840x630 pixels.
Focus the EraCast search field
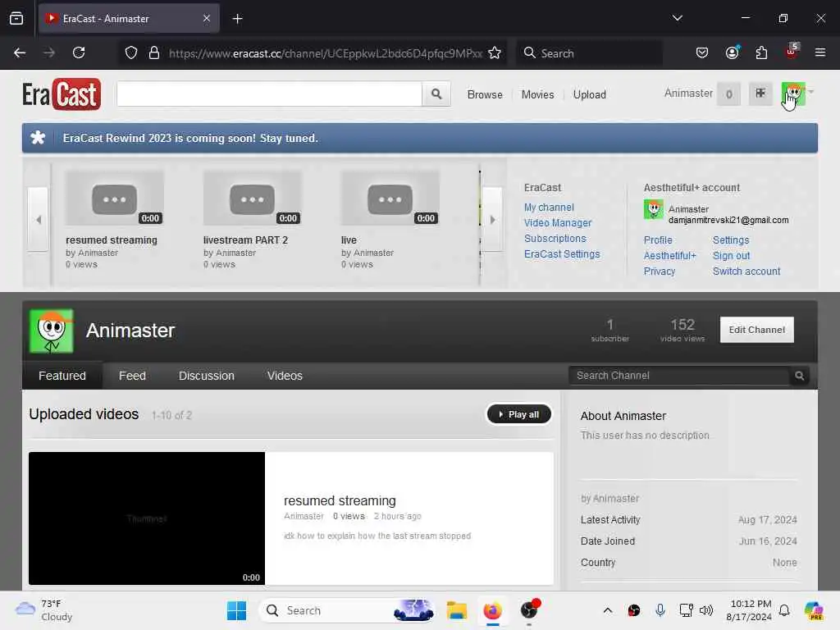pos(269,94)
